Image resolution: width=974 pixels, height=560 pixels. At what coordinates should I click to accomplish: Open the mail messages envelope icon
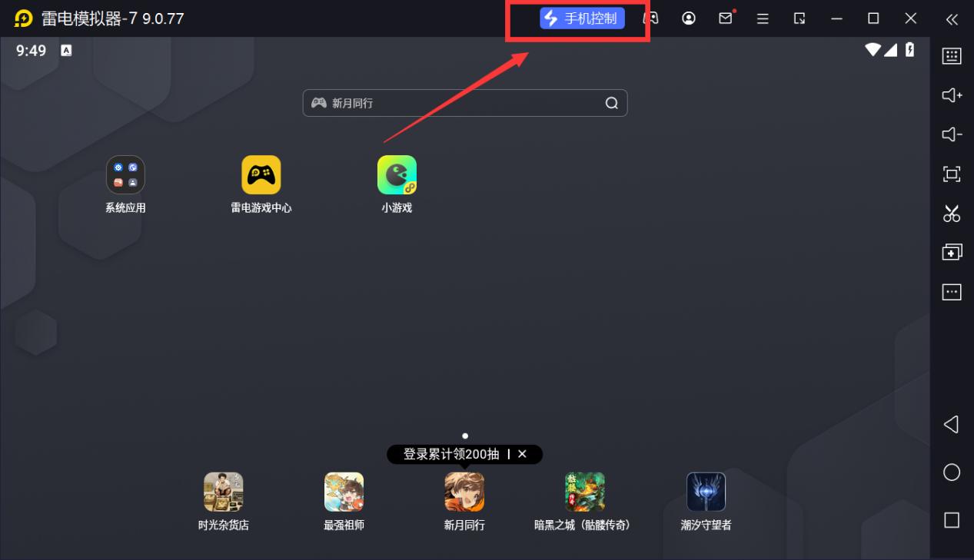726,18
